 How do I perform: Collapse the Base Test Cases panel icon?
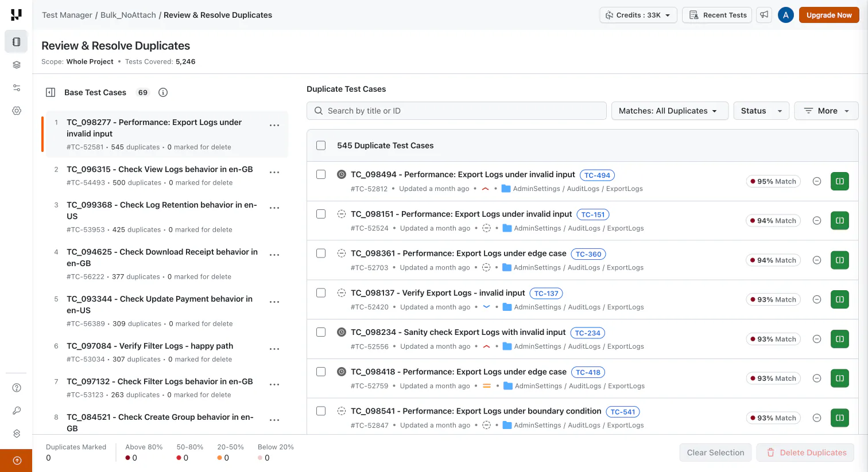[51, 92]
